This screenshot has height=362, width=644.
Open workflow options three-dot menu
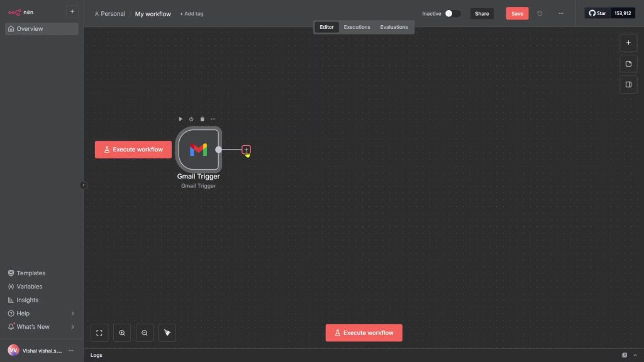click(561, 13)
